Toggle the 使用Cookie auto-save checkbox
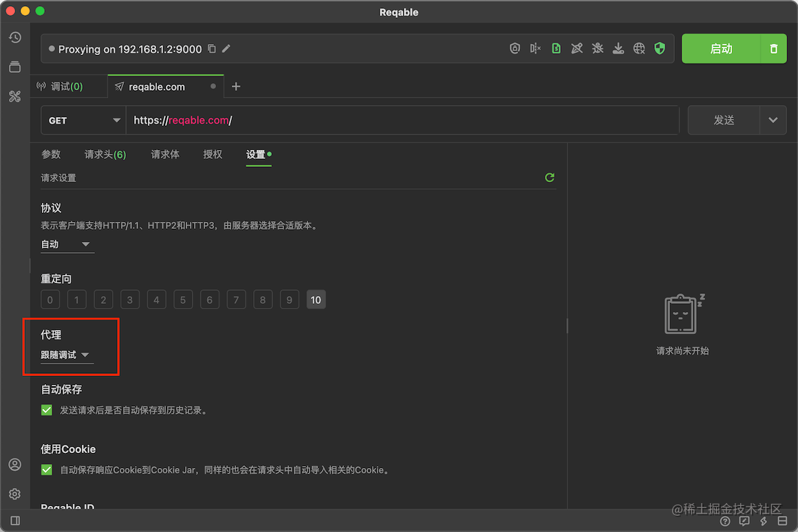 click(x=47, y=469)
